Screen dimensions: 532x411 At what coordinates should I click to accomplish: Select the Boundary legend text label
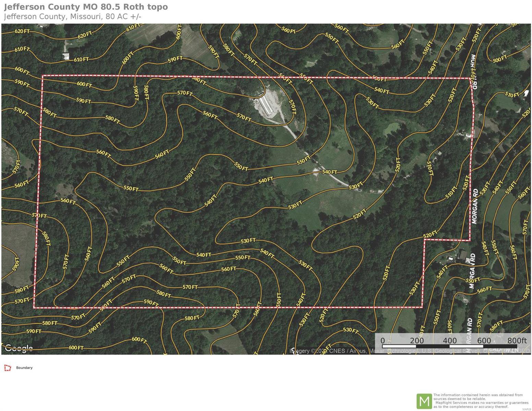(x=24, y=368)
